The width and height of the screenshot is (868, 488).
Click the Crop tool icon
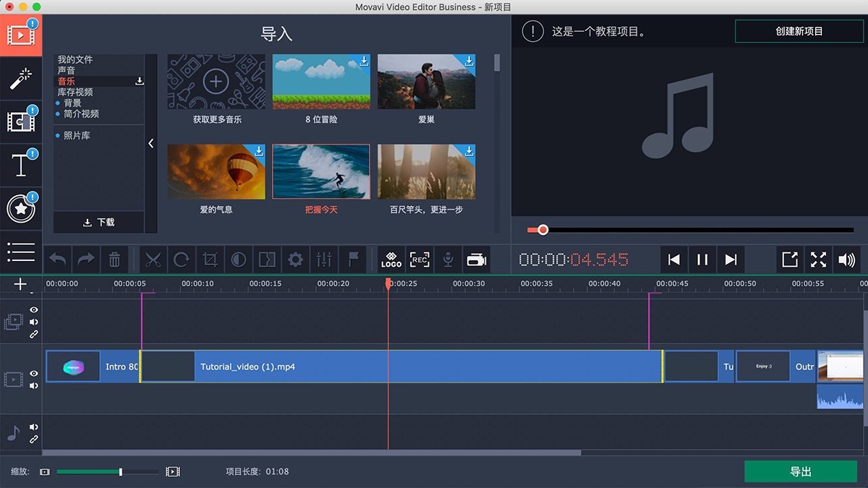point(210,260)
